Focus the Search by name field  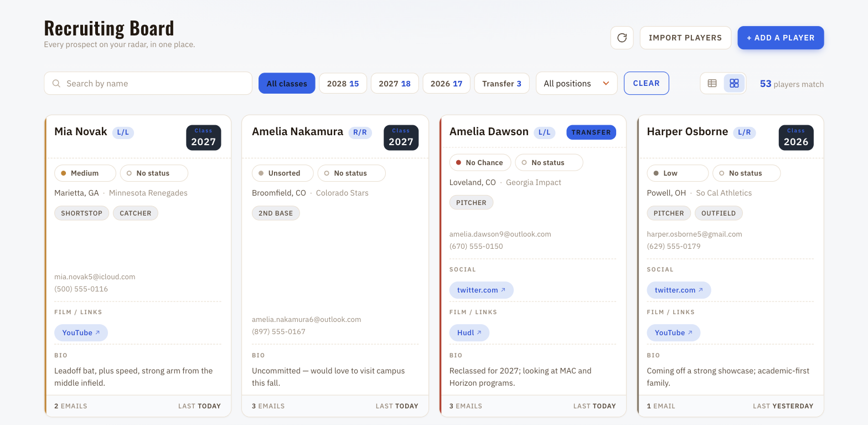pos(148,84)
